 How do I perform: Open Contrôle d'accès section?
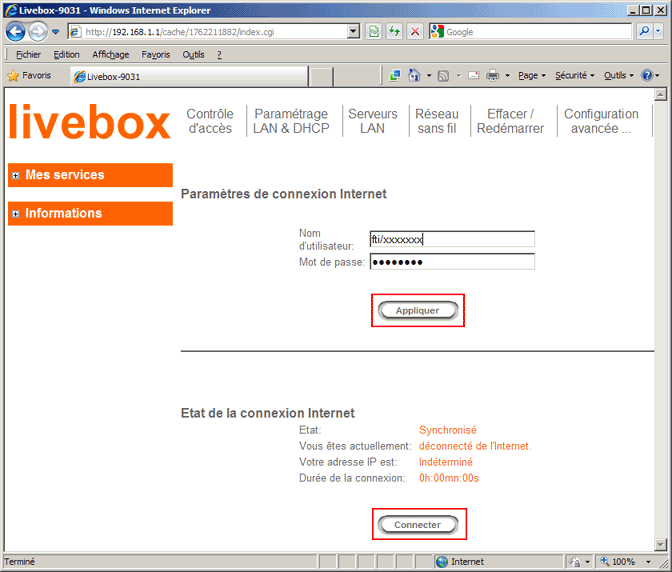210,121
